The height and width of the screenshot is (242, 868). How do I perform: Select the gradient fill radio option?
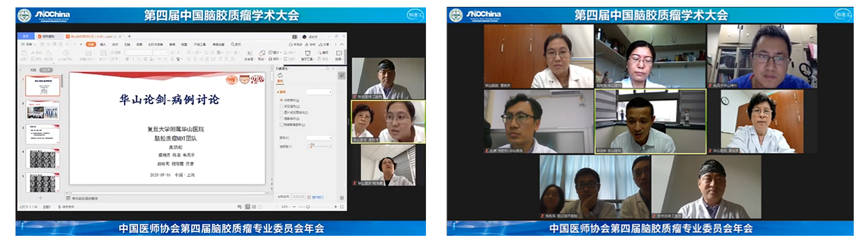pos(281,106)
